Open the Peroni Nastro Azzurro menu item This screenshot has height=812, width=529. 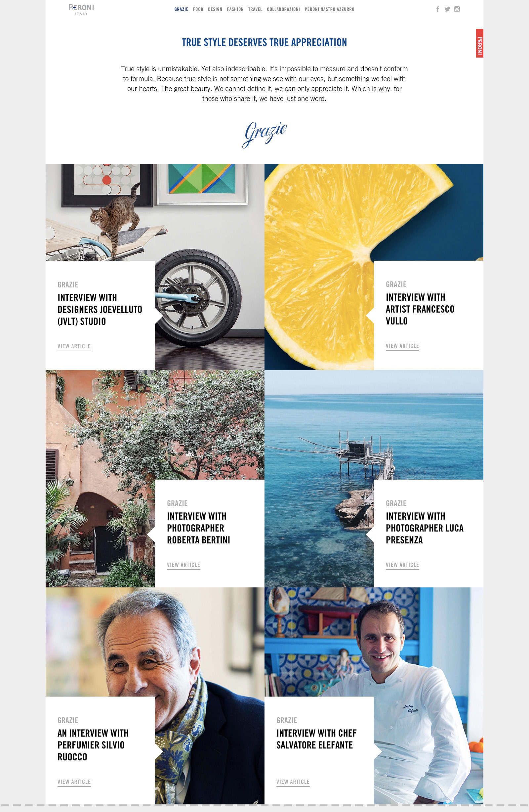coord(330,9)
